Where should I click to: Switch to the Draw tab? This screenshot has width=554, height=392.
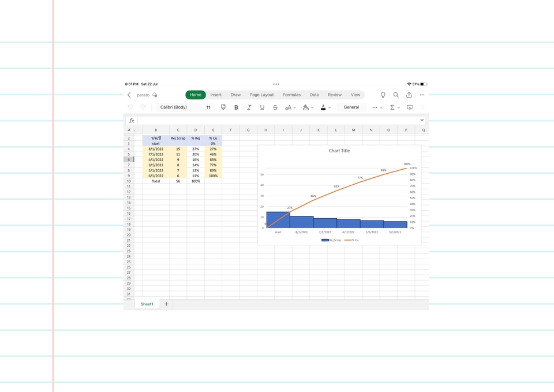click(x=235, y=95)
